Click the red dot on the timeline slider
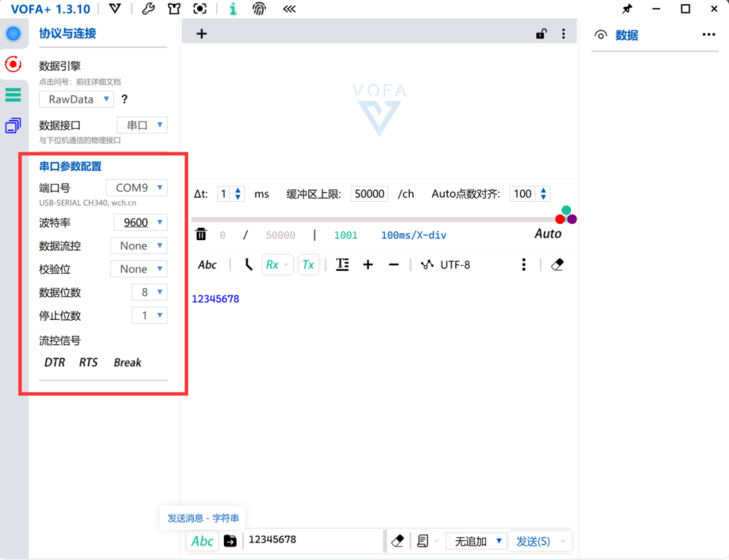Screen dimensions: 729x560 [560, 219]
